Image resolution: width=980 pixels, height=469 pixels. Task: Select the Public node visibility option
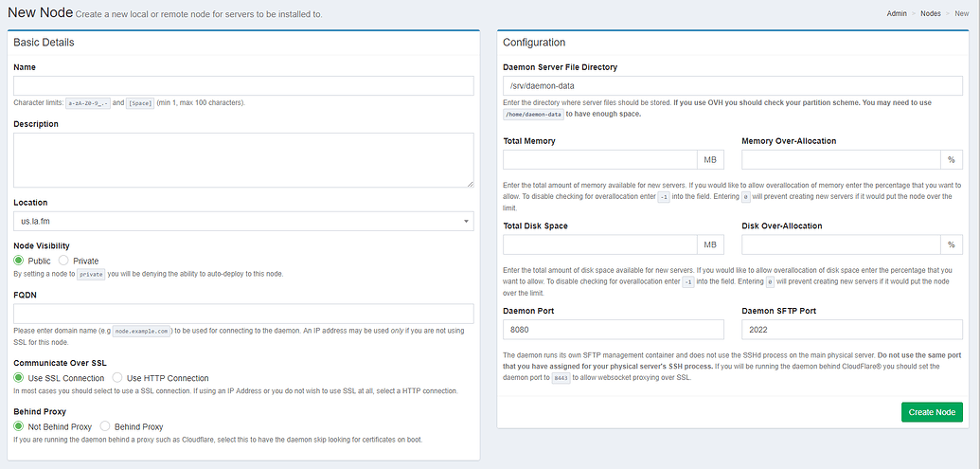click(x=19, y=261)
